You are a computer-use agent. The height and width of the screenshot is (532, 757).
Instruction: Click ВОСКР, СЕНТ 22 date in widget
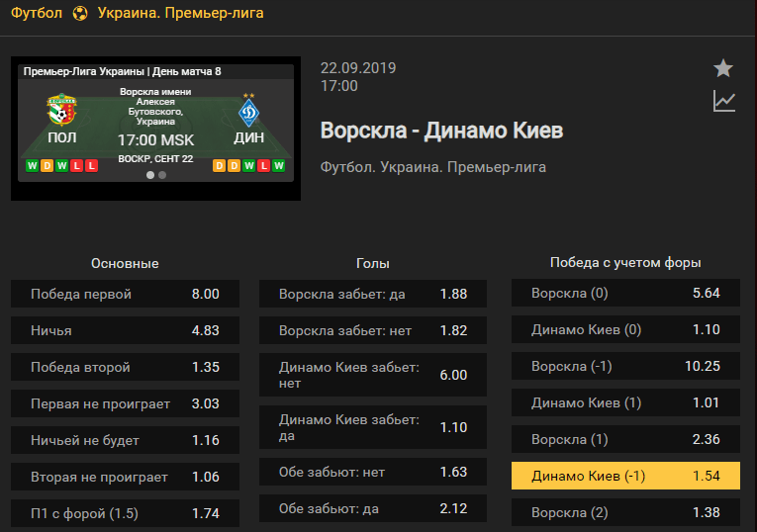[155, 159]
